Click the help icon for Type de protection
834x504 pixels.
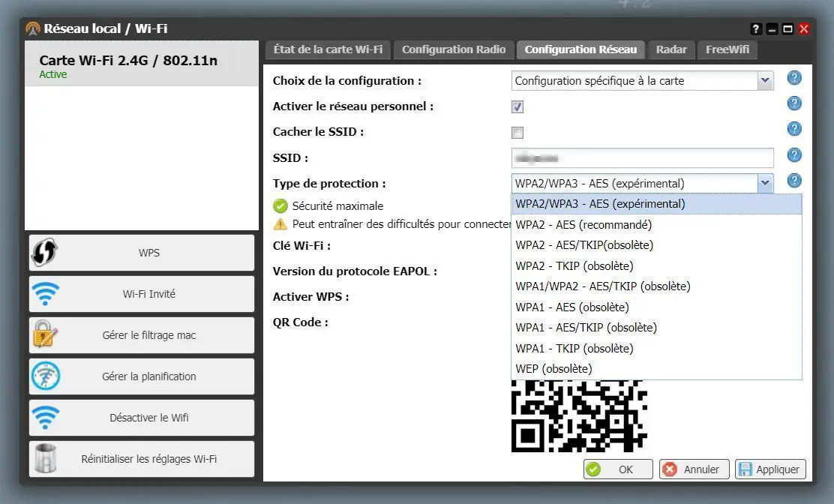coord(794,181)
